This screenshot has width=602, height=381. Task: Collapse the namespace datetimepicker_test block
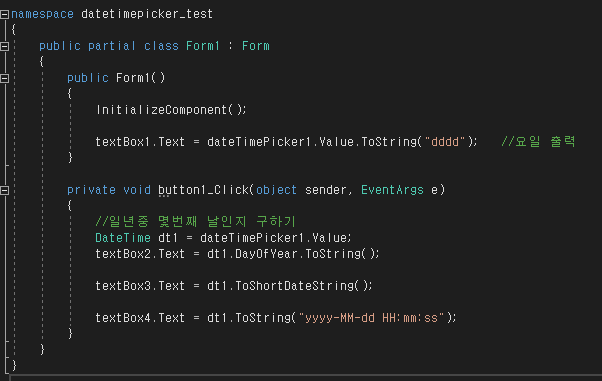(x=5, y=15)
